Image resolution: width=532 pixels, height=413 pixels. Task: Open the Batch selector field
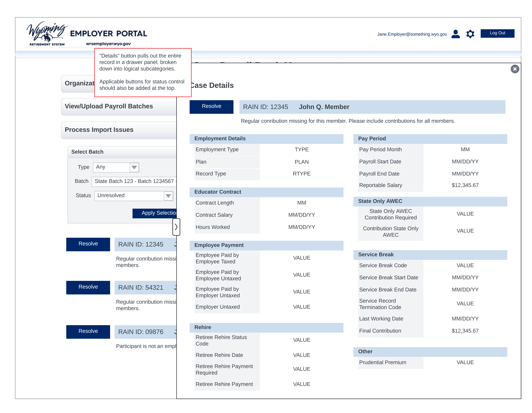[134, 182]
